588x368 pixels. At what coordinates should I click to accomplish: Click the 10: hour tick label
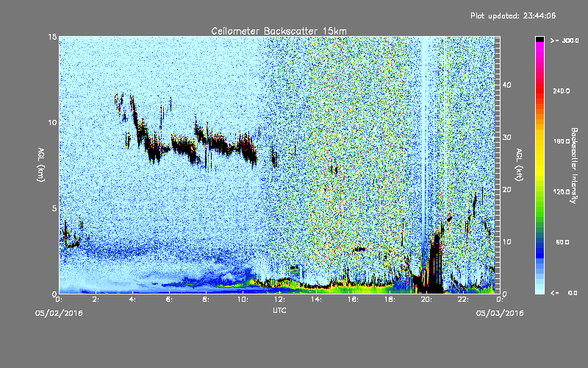pos(243,300)
